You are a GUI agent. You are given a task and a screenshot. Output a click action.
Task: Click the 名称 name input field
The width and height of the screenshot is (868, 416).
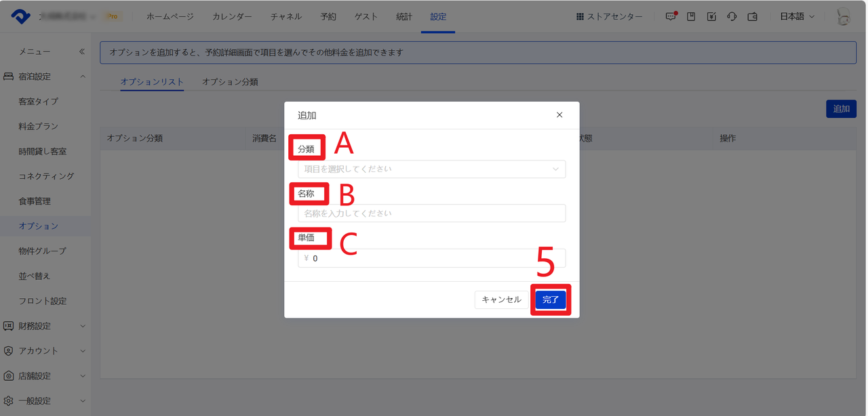tap(431, 213)
